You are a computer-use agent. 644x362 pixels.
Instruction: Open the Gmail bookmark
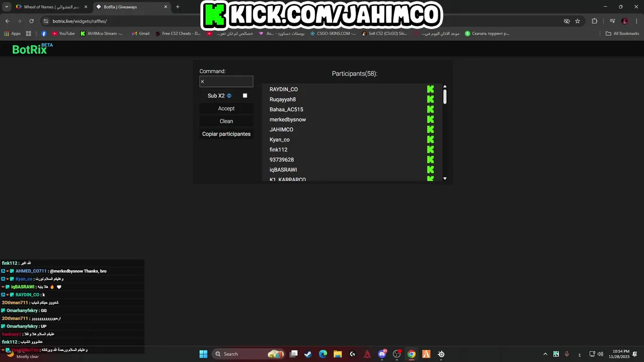(140, 34)
